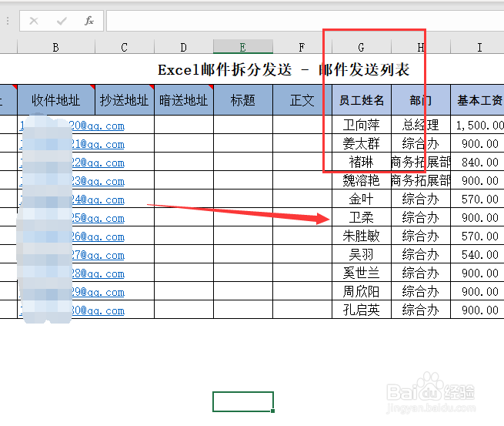Open the email link ending 28@qq.com
The image size is (504, 426).
click(x=97, y=273)
